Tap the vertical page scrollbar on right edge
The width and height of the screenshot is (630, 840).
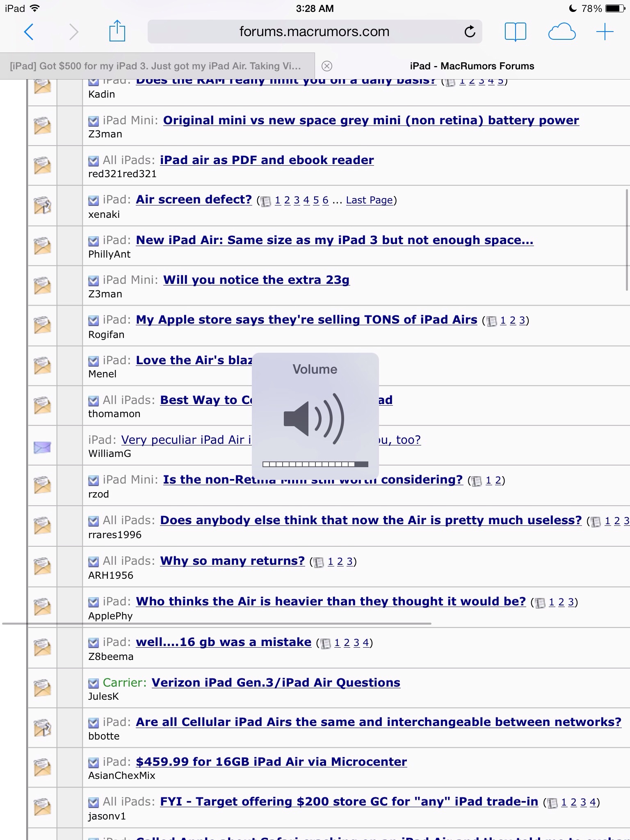pyautogui.click(x=627, y=240)
